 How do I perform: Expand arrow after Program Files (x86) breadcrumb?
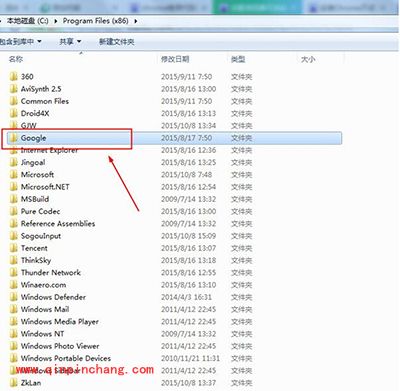point(136,21)
